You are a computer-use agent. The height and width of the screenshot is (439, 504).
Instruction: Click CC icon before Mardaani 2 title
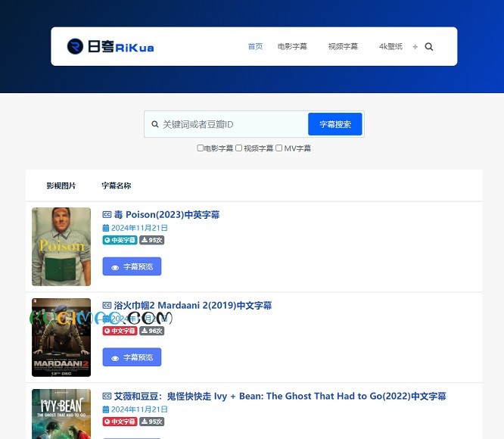[107, 305]
